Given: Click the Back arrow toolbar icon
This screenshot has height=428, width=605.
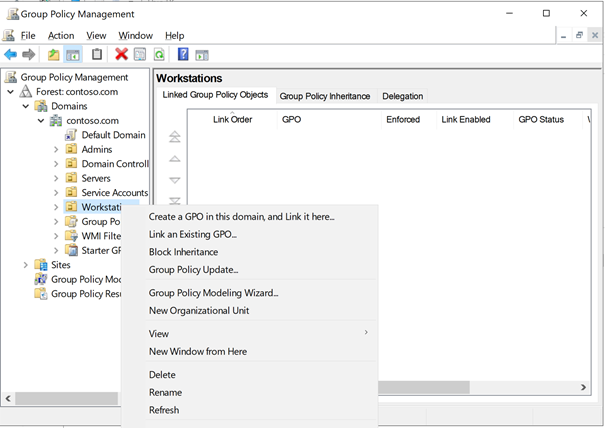Looking at the screenshot, I should tap(10, 54).
